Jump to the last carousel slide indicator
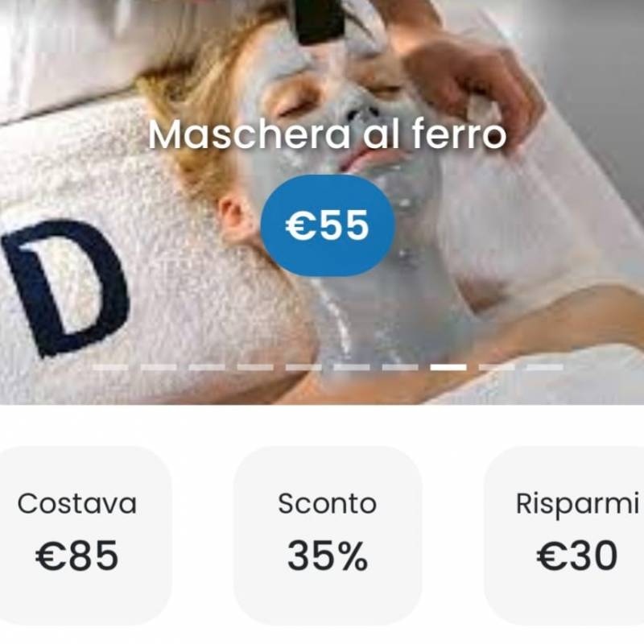 click(x=545, y=367)
